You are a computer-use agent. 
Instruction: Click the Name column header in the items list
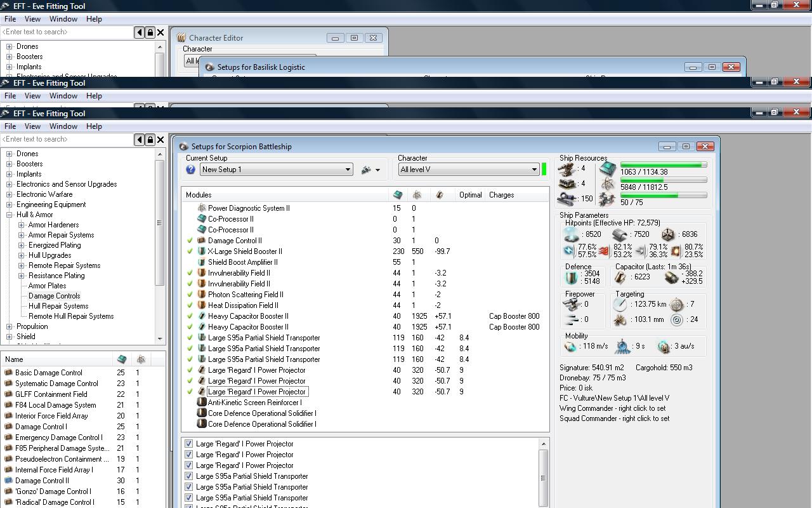click(x=57, y=359)
